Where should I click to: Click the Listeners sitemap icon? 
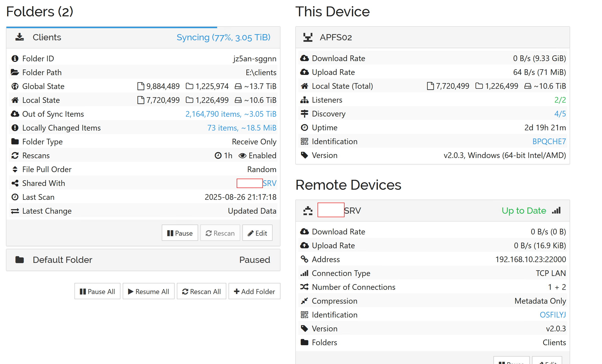coord(304,100)
